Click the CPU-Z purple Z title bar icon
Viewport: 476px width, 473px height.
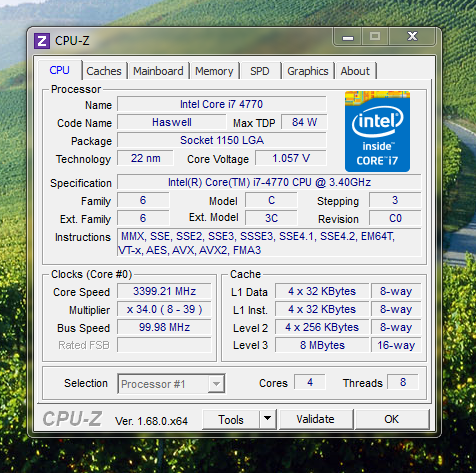42,41
